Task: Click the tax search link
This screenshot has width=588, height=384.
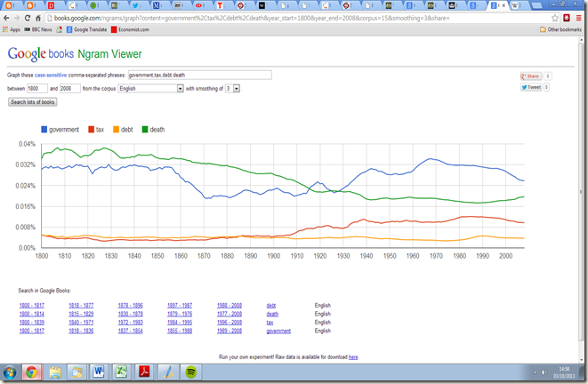Action: pos(270,322)
